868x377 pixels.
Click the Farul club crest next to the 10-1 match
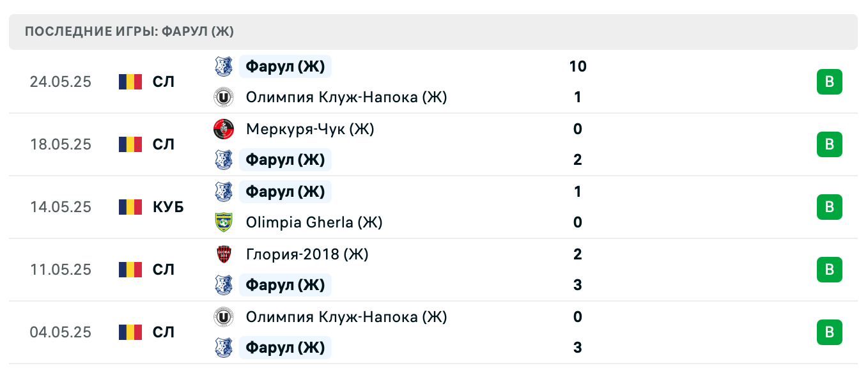(223, 66)
